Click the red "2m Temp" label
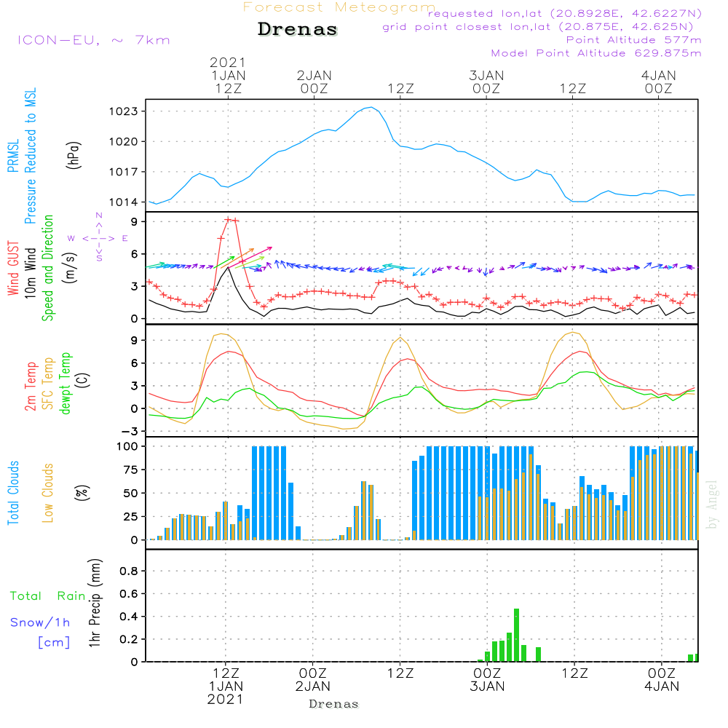728x728 pixels. pyautogui.click(x=30, y=387)
